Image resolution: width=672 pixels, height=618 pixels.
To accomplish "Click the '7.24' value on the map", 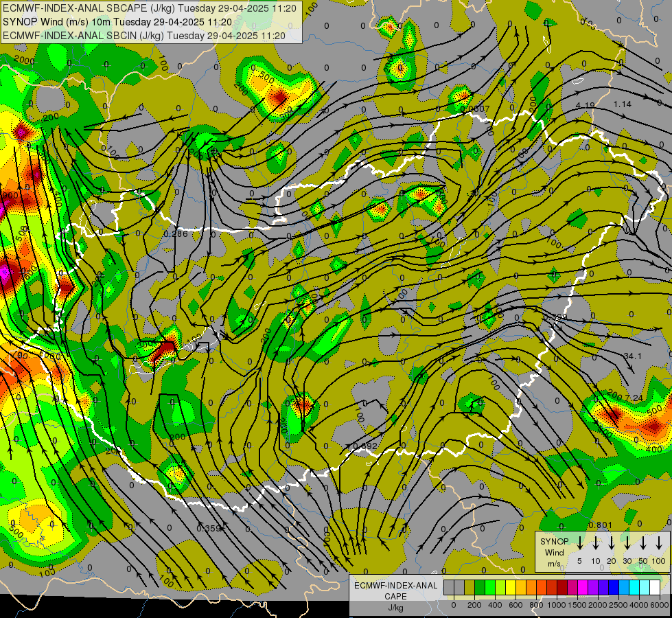I will point(634,398).
